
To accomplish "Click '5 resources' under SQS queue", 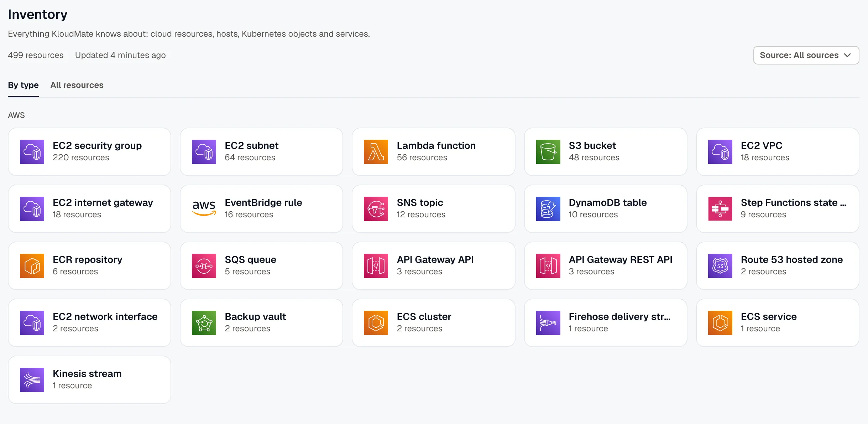I will (247, 272).
